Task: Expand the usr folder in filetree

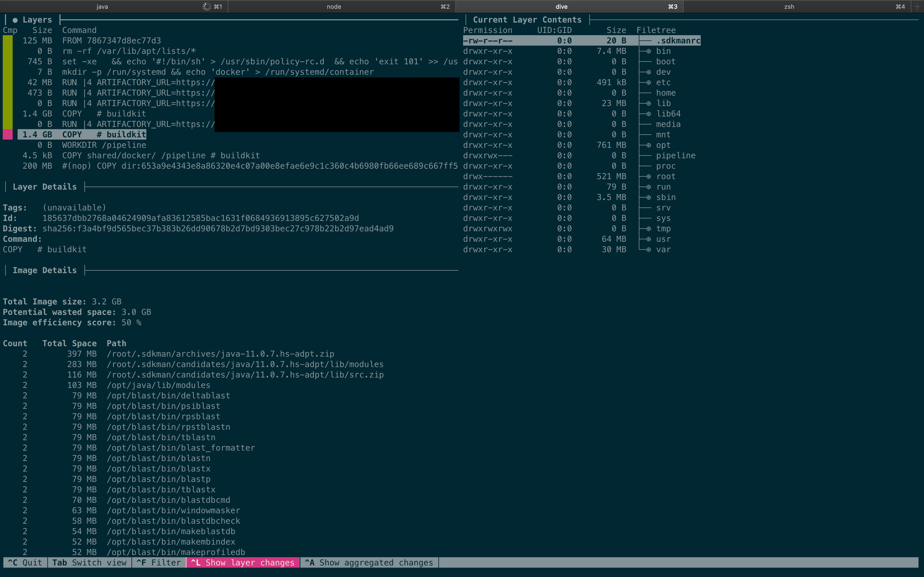Action: (x=648, y=239)
